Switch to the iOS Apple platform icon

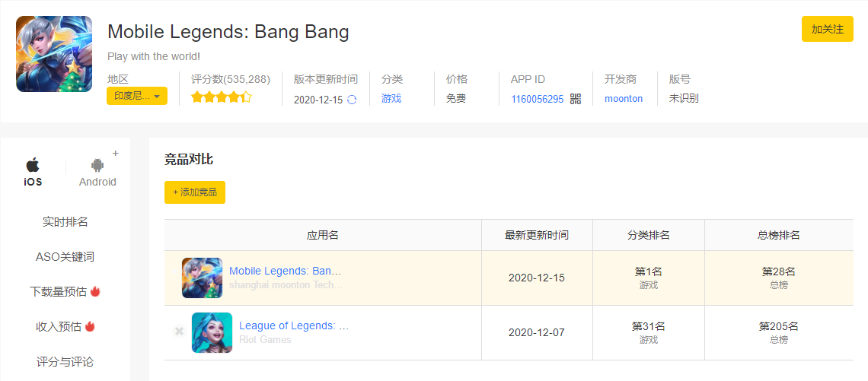(x=33, y=165)
